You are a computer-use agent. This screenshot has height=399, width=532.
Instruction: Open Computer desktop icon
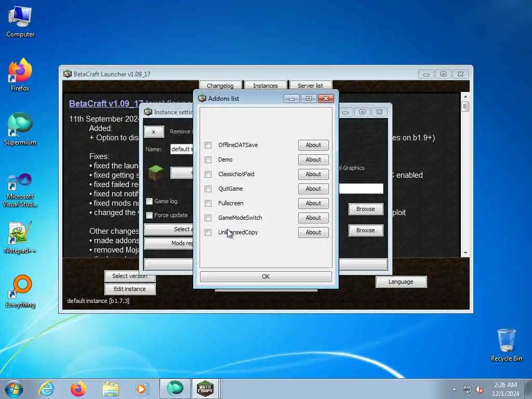(20, 22)
